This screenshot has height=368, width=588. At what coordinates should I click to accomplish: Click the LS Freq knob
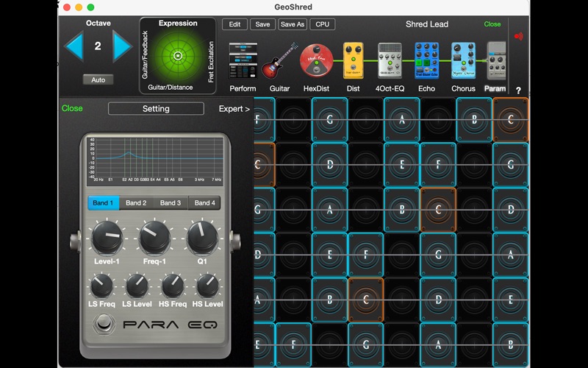[x=101, y=286]
